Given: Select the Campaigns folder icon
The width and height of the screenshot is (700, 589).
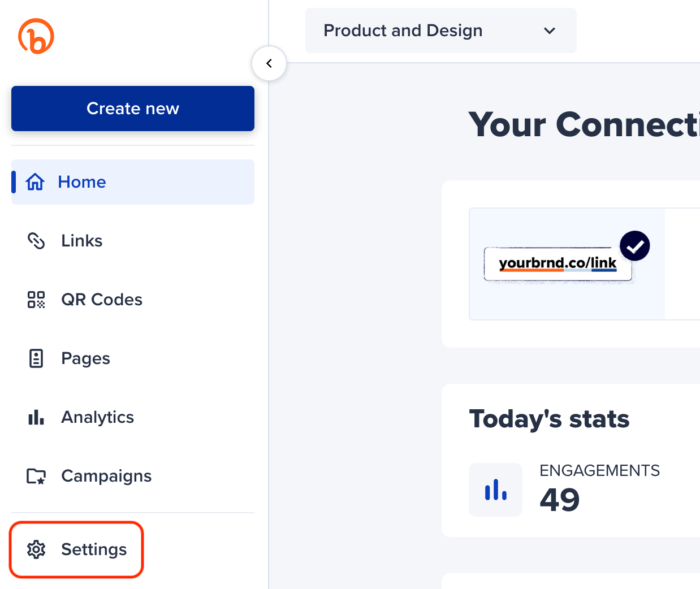Looking at the screenshot, I should pyautogui.click(x=36, y=476).
